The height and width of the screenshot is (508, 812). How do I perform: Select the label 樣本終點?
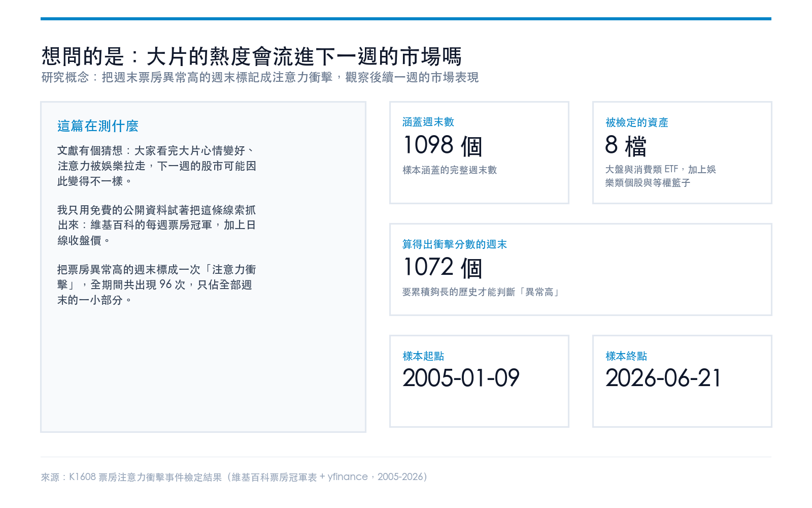[x=626, y=356]
